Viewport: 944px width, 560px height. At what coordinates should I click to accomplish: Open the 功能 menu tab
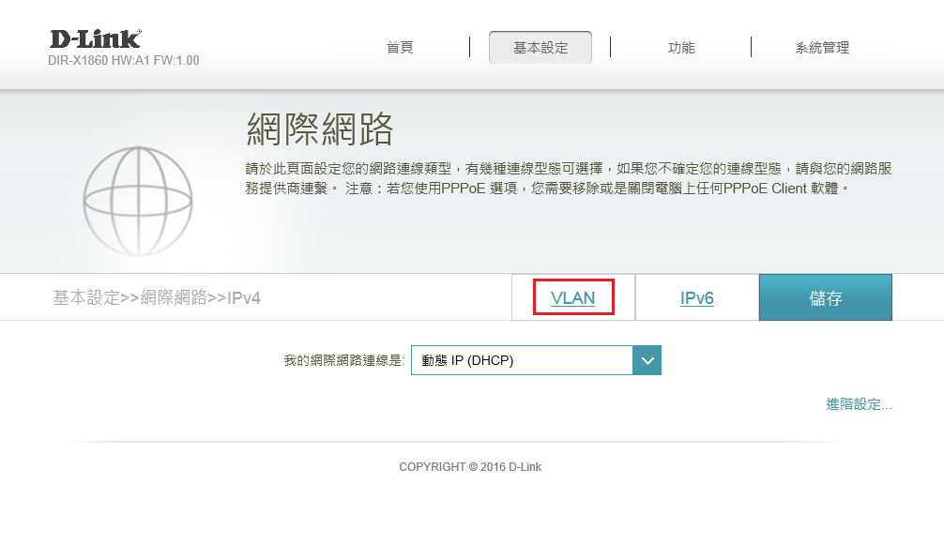[681, 48]
